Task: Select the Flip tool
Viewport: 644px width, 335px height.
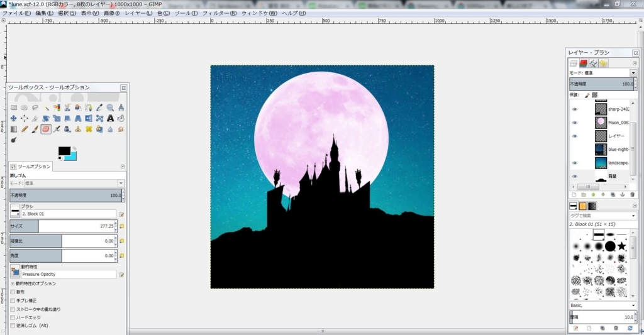Action: pos(89,118)
